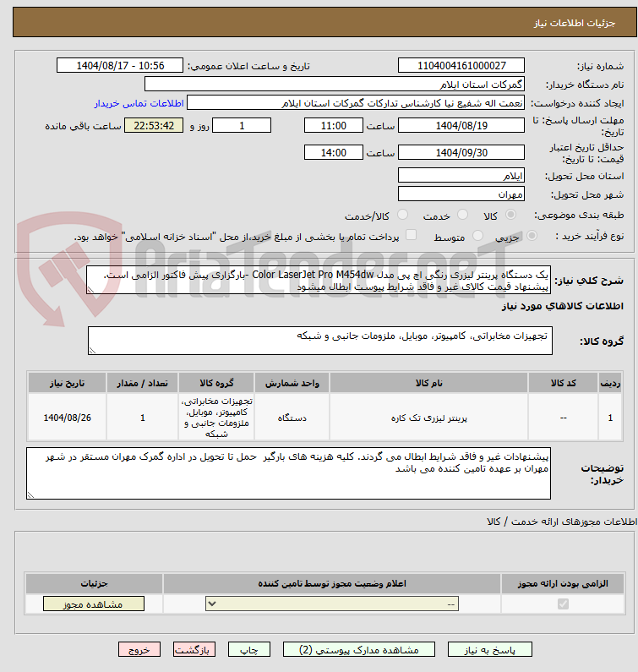Click the نام دستگاه خریدار field
638x672 pixels.
click(x=335, y=84)
